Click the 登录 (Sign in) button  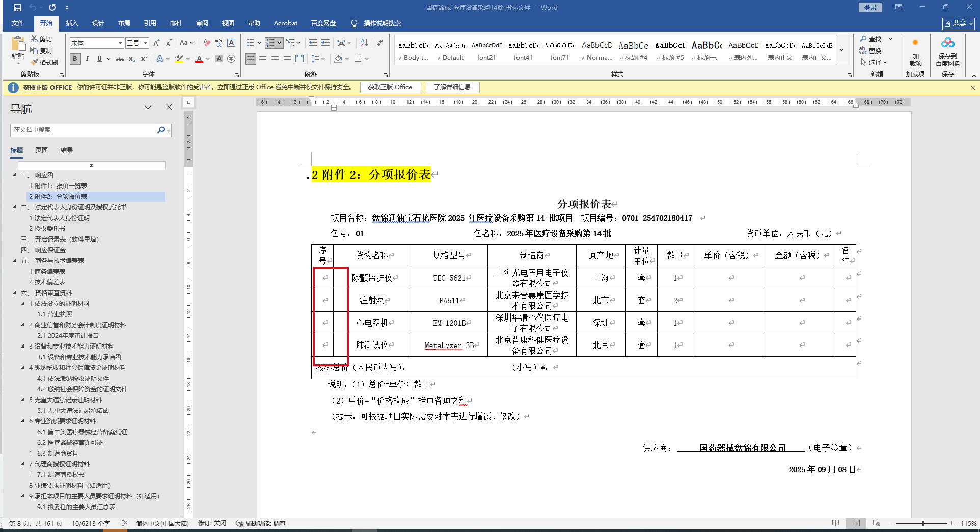pyautogui.click(x=870, y=7)
